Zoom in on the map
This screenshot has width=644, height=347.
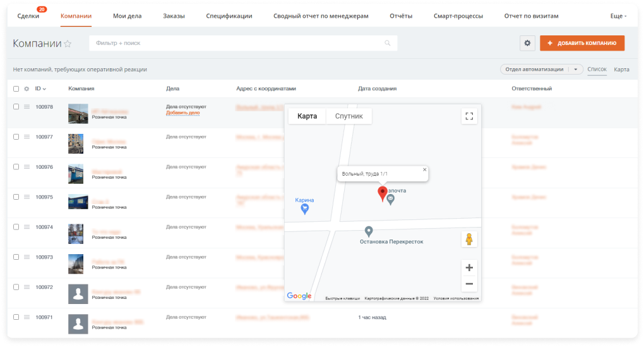[469, 267]
